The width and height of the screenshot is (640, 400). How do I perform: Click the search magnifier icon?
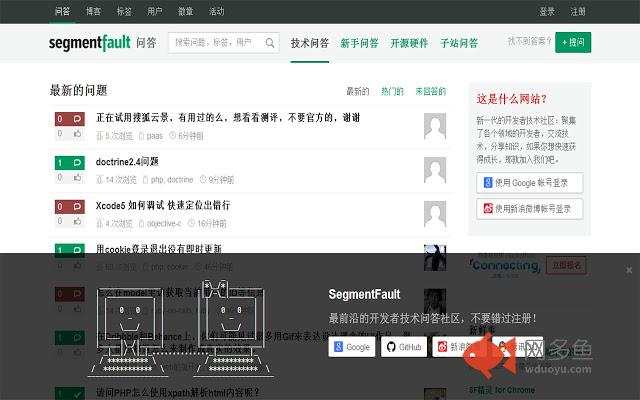pyautogui.click(x=270, y=42)
